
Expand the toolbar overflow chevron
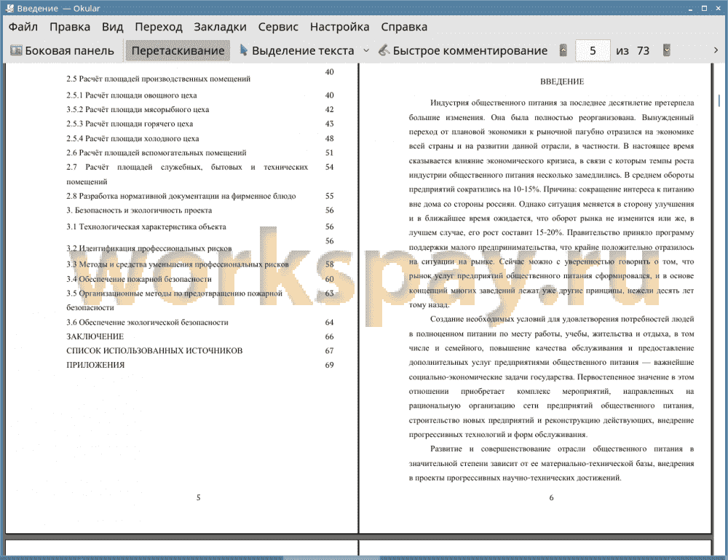(716, 50)
